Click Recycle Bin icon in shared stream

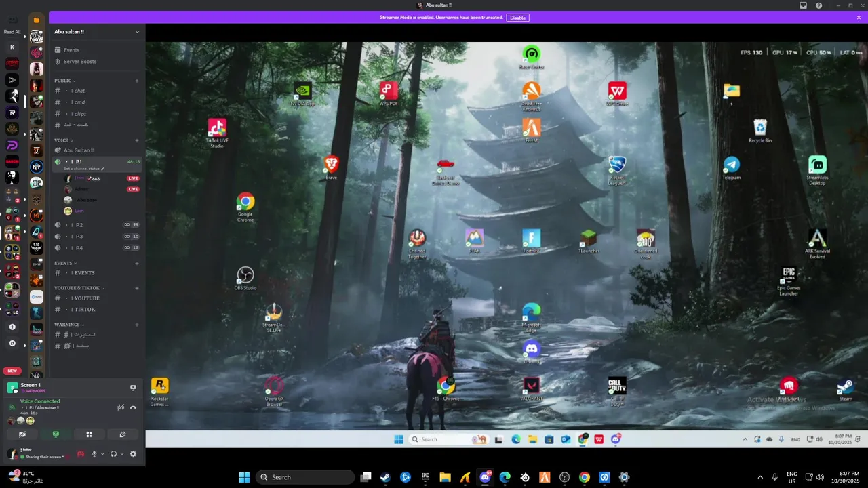[760, 127]
